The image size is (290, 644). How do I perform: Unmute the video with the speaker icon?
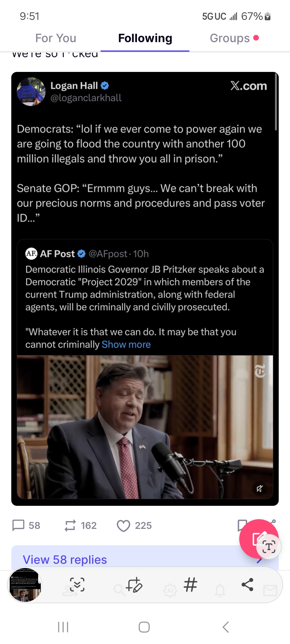[259, 488]
